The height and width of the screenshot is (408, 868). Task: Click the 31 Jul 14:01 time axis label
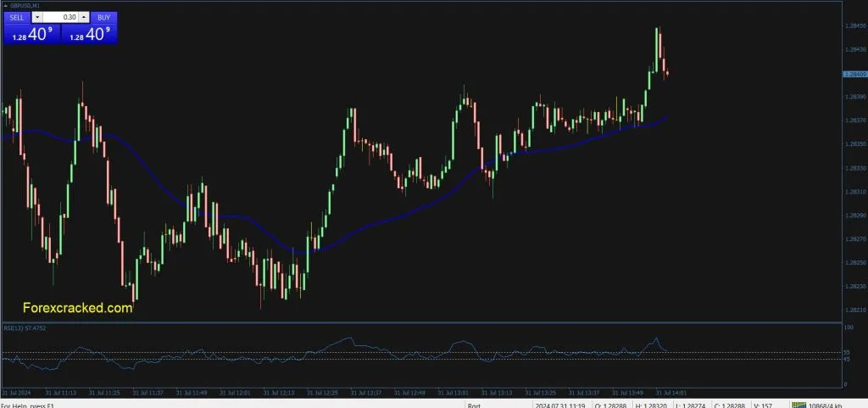[x=671, y=393]
